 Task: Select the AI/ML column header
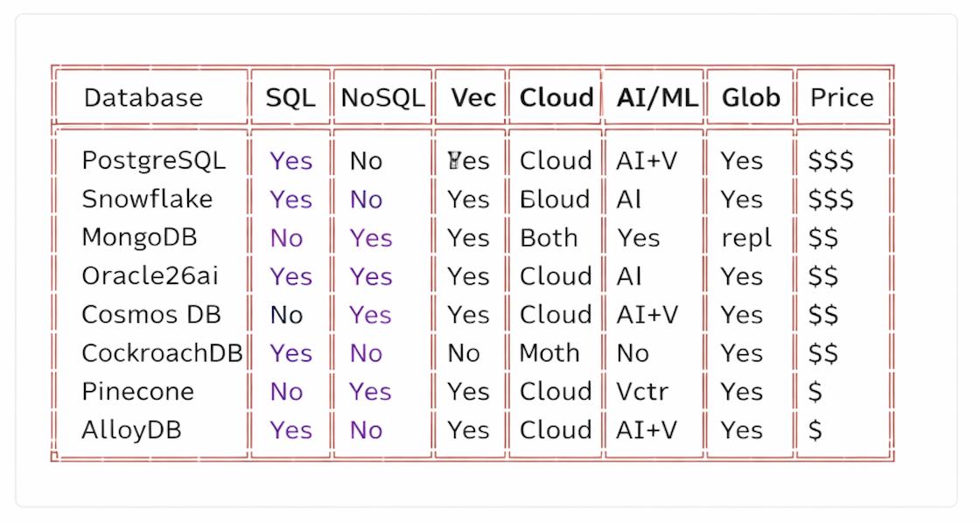click(657, 97)
